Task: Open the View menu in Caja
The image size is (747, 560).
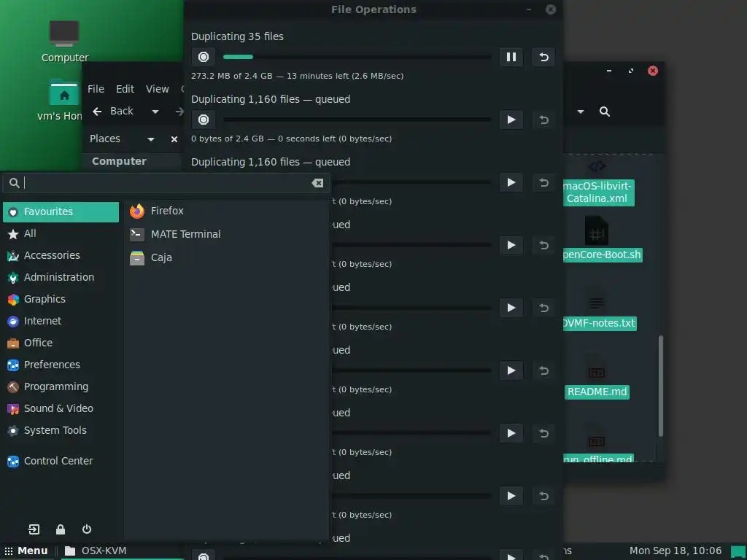Action: [x=158, y=89]
